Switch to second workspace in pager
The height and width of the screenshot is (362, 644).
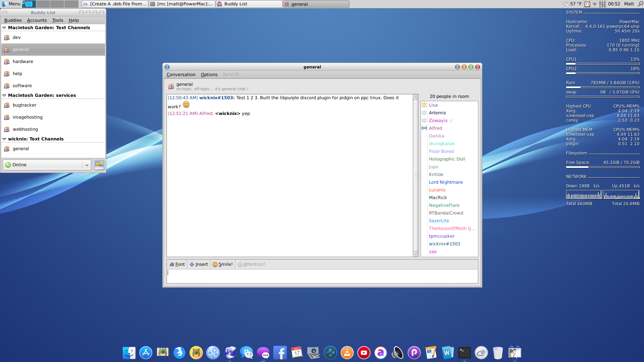43,4
